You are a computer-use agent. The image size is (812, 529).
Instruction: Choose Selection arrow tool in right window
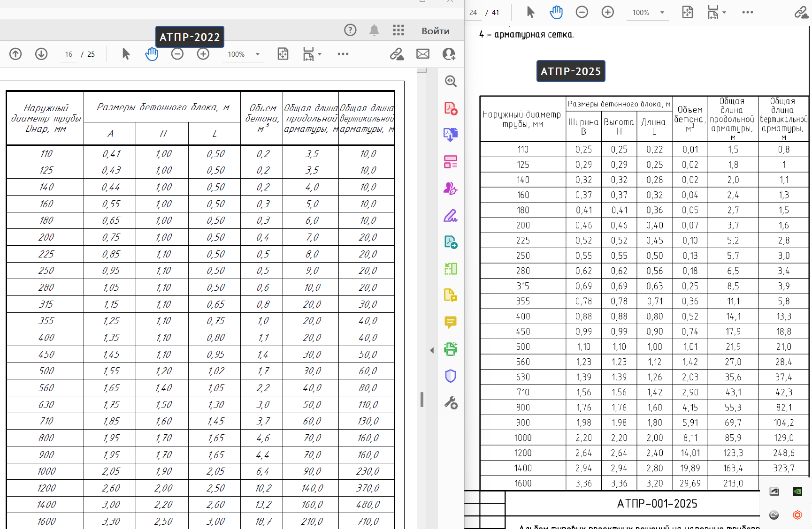(x=530, y=12)
